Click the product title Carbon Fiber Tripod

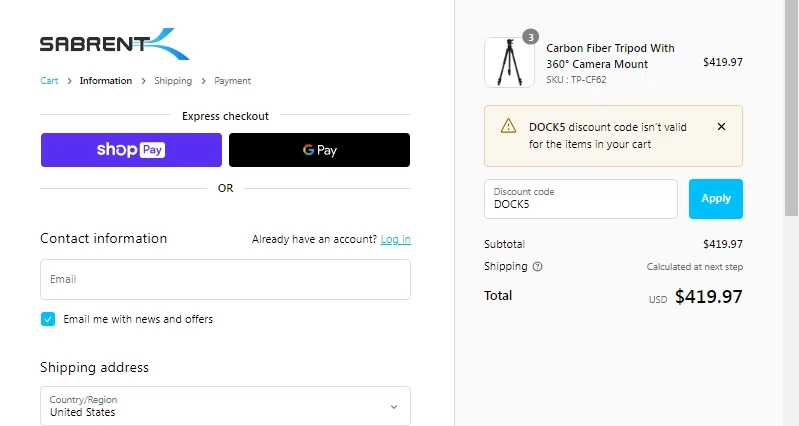(610, 56)
